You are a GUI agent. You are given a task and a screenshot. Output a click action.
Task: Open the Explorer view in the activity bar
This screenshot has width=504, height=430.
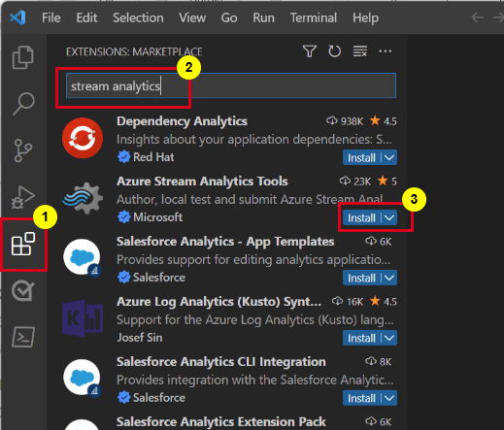point(22,57)
